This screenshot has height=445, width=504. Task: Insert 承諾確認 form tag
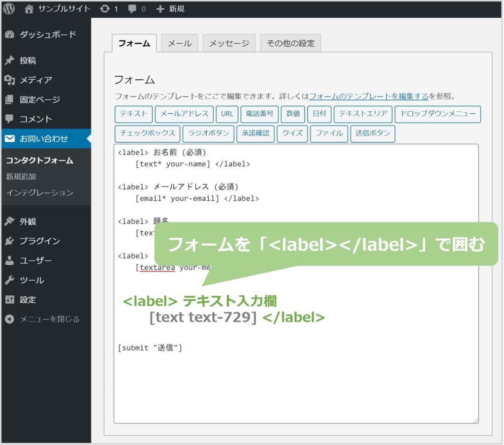pos(255,133)
